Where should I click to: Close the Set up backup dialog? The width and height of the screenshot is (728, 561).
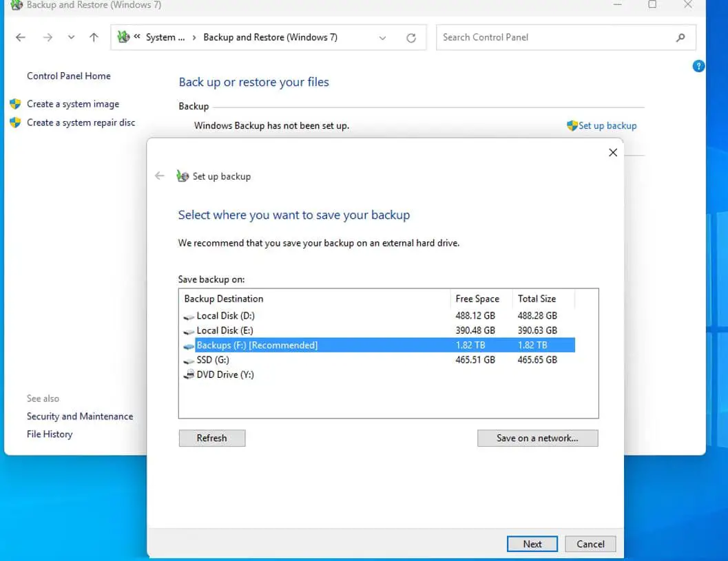613,153
